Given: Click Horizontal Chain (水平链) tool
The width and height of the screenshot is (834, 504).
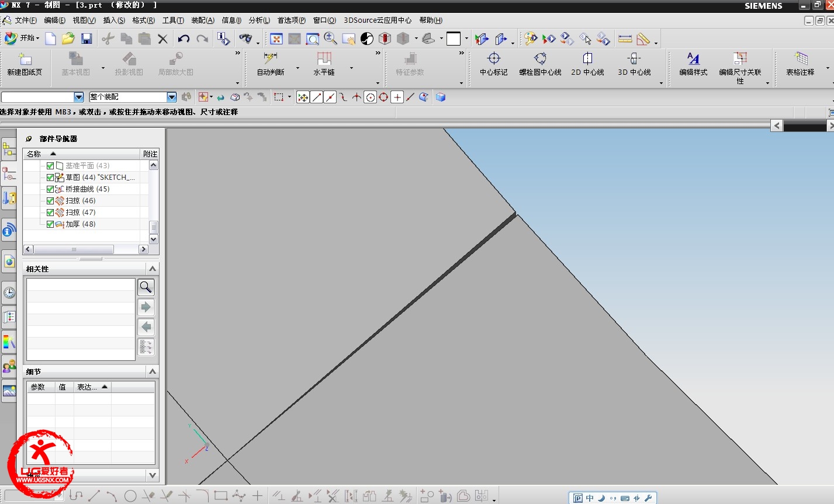Looking at the screenshot, I should click(x=324, y=64).
